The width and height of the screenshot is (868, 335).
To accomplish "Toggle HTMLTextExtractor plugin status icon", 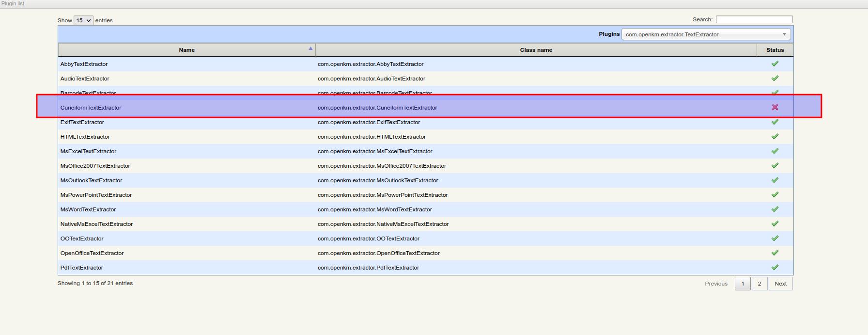I will coord(775,136).
